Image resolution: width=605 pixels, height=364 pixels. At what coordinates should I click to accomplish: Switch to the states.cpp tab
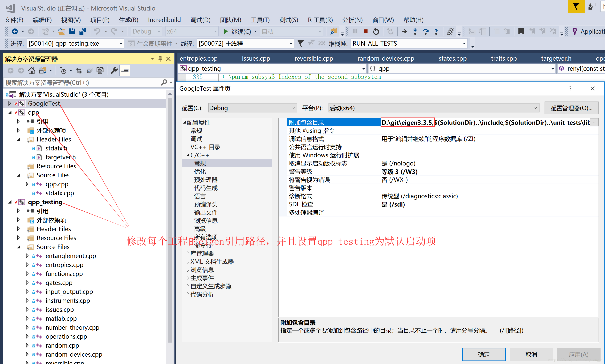[453, 58]
